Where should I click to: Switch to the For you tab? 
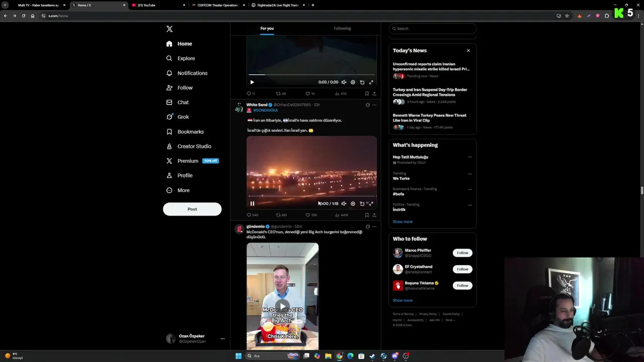267,29
